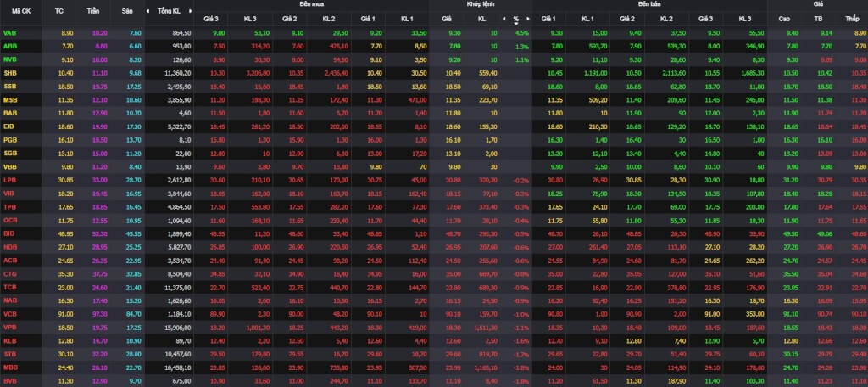Choose the VIB symbol row

(x=8, y=193)
